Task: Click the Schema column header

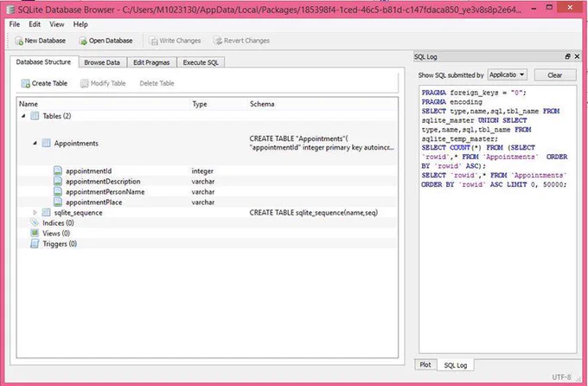Action: pos(262,104)
